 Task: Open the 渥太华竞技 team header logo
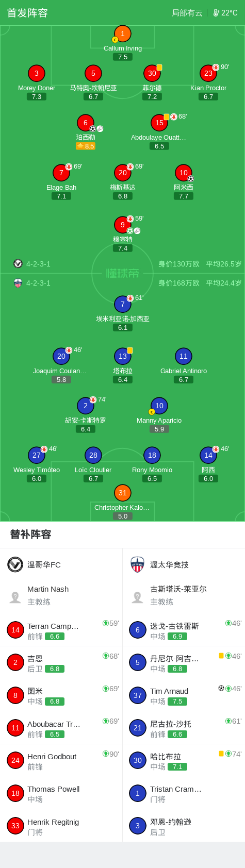point(138,564)
